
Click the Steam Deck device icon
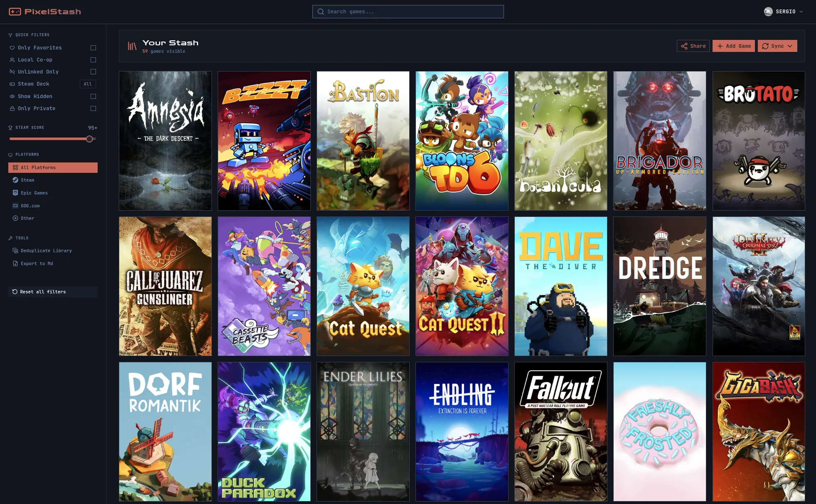point(12,84)
